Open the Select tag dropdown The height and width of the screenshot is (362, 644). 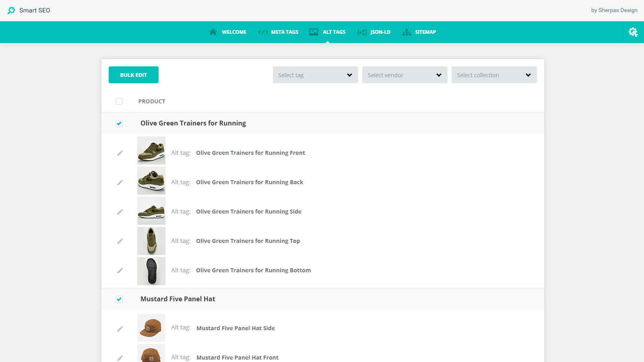[315, 75]
